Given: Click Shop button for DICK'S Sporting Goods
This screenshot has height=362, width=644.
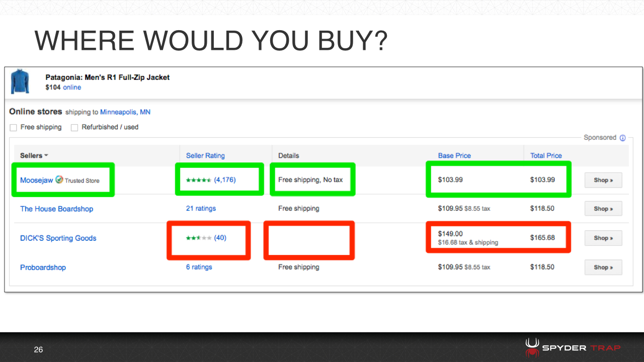Looking at the screenshot, I should (603, 238).
